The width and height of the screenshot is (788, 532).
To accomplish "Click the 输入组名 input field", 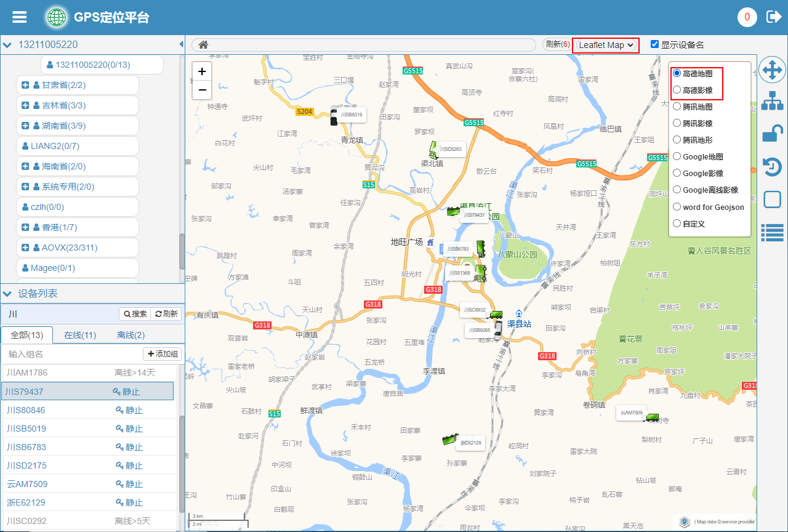I will [x=71, y=354].
